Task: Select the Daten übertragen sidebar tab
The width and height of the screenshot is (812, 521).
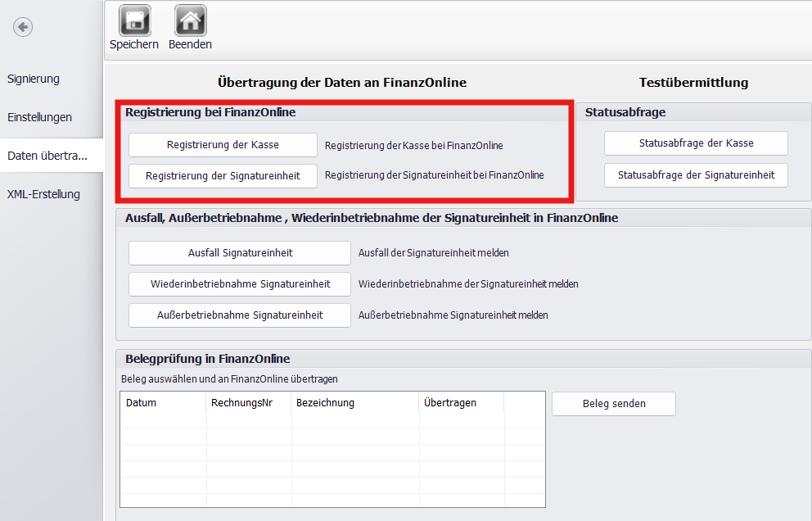Action: (x=47, y=156)
